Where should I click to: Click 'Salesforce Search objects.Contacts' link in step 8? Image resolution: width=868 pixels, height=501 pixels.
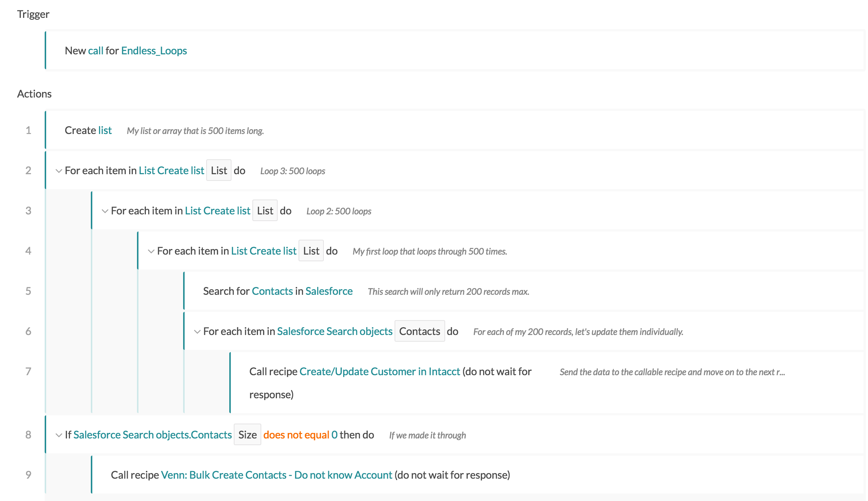coord(153,435)
